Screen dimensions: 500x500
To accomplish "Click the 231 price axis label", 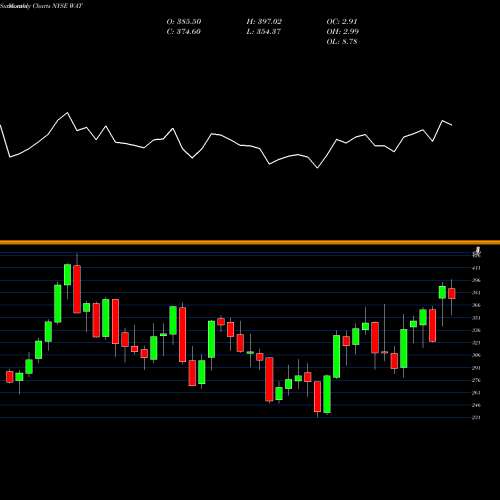I will click(x=476, y=418).
